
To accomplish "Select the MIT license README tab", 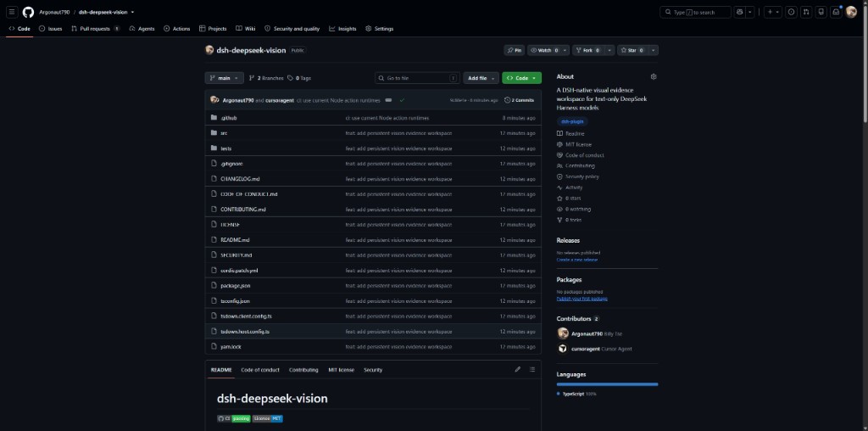I will pos(341,370).
